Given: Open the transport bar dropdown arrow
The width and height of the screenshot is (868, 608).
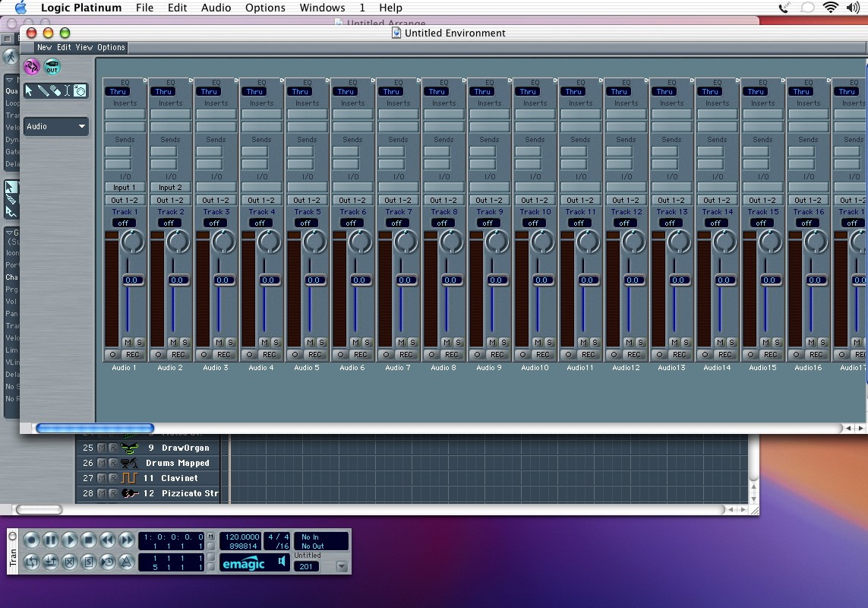Looking at the screenshot, I should tap(341, 566).
